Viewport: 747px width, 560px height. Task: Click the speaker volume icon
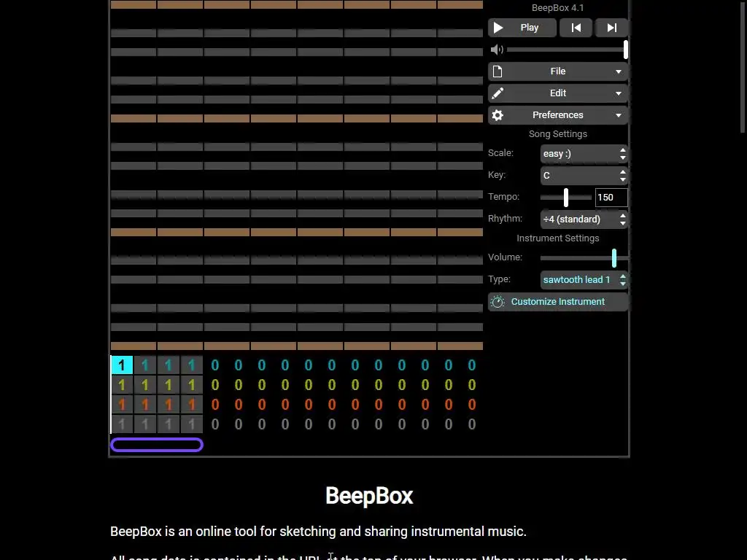pyautogui.click(x=497, y=50)
